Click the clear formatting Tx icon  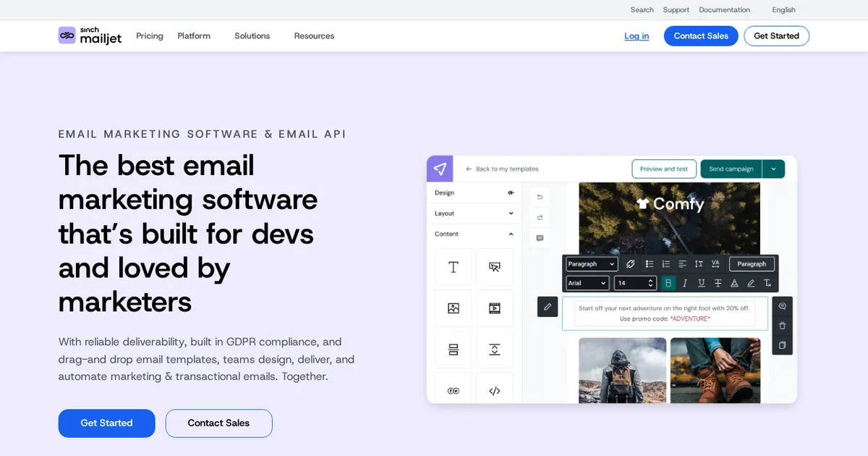click(x=767, y=283)
